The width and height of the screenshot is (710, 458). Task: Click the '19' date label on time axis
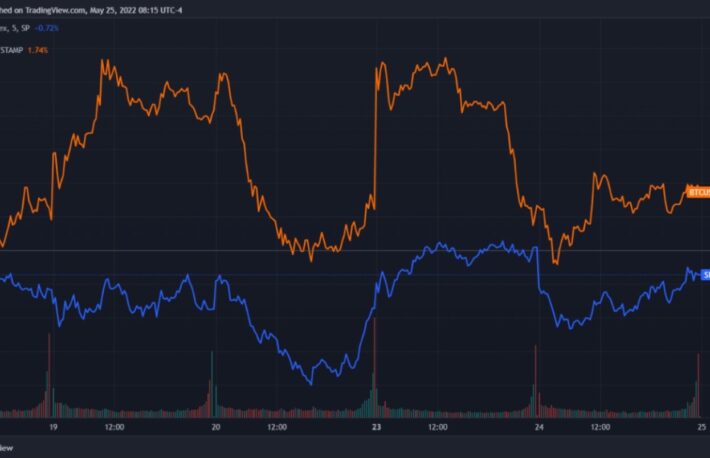[53, 427]
